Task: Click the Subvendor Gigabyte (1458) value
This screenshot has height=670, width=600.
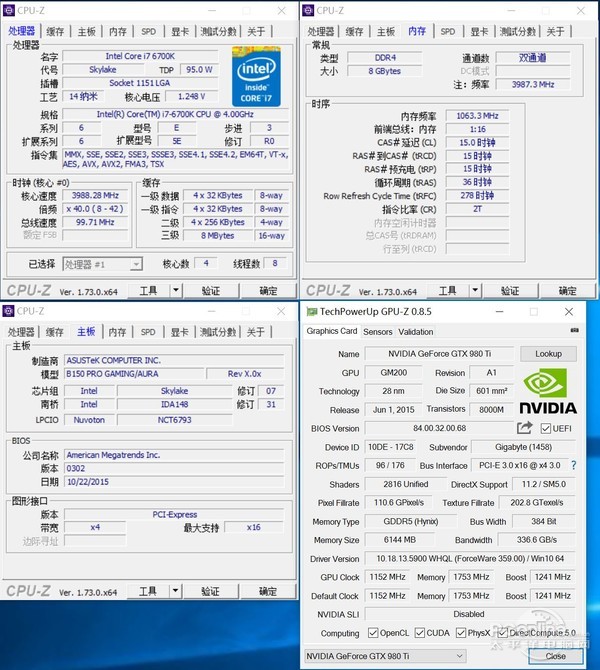Action: 524,447
